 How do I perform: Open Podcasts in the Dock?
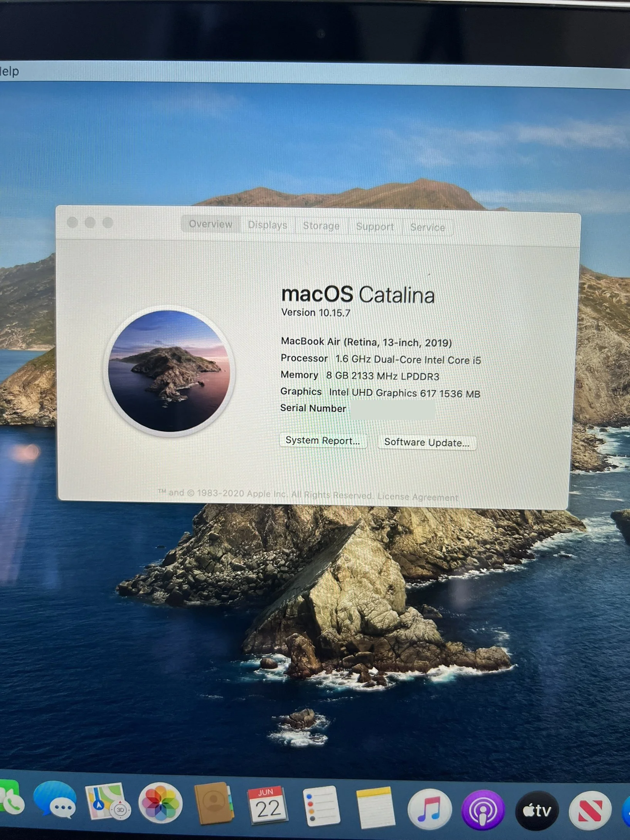(483, 810)
